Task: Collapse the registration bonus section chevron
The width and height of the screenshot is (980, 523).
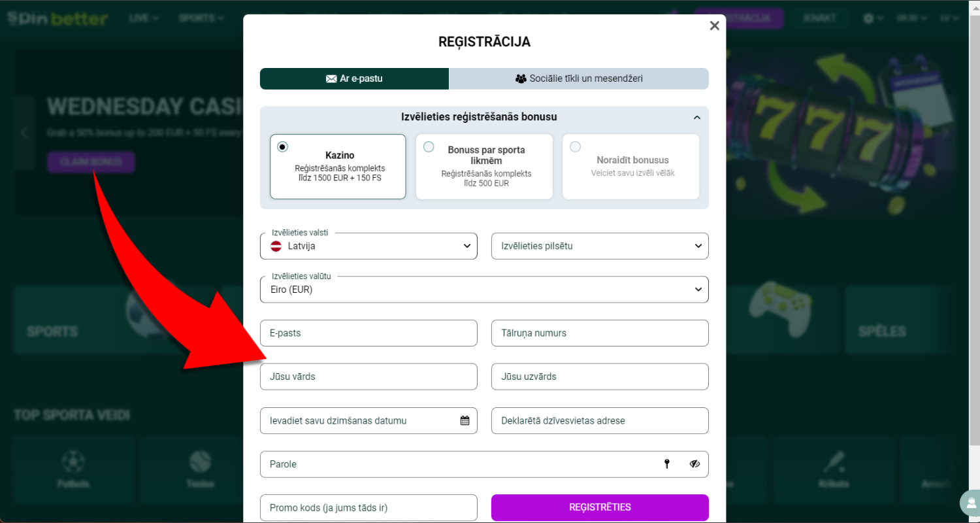Action: 697,118
